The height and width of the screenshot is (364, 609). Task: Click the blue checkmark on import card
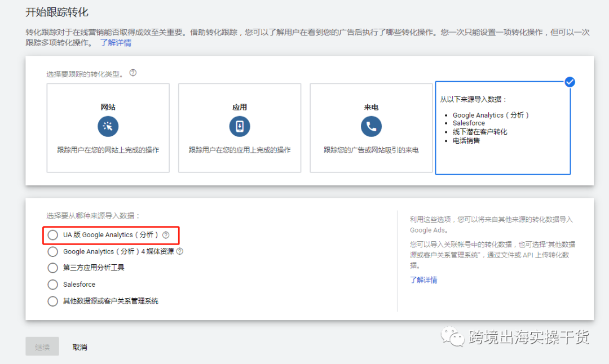570,82
